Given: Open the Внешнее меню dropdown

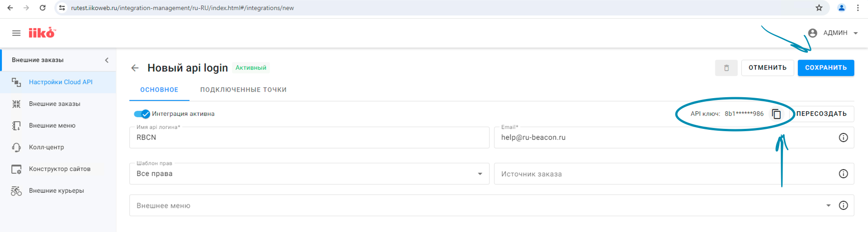Looking at the screenshot, I should tap(828, 205).
